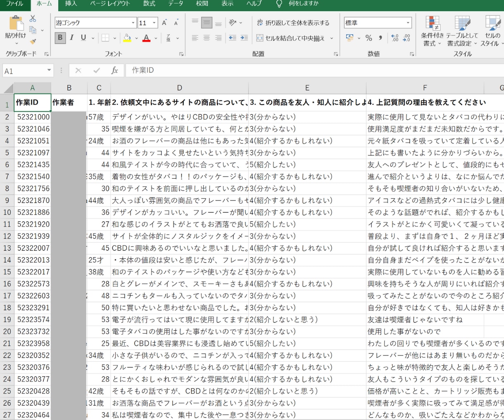Switch to the データ tab
The image size is (504, 420).
pyautogui.click(x=176, y=4)
